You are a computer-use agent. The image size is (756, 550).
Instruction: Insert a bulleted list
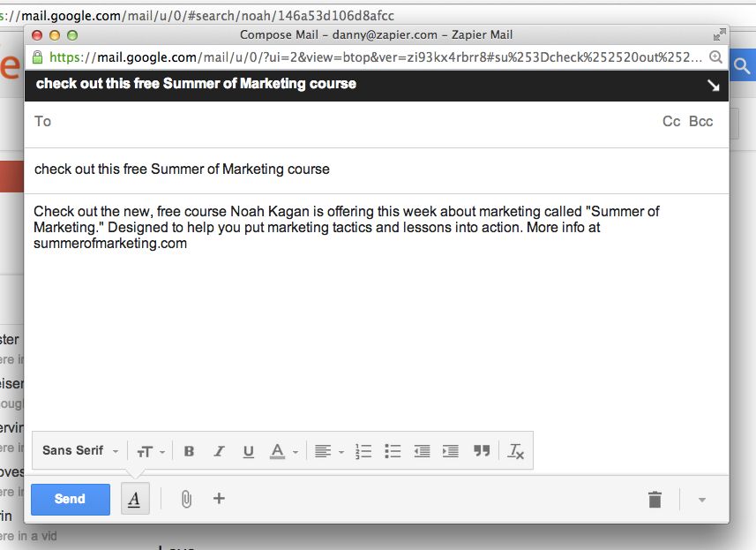coord(393,451)
